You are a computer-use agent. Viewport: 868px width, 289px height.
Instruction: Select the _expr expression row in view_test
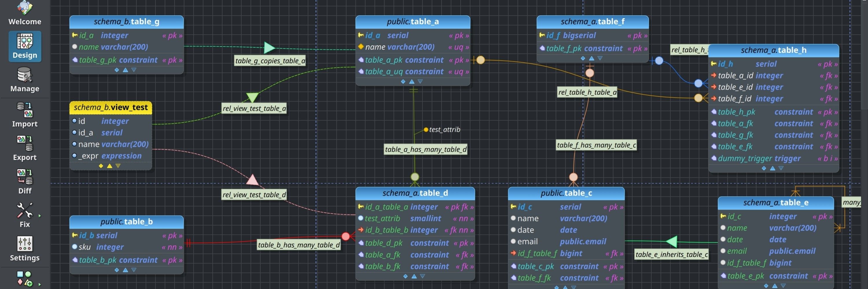111,156
